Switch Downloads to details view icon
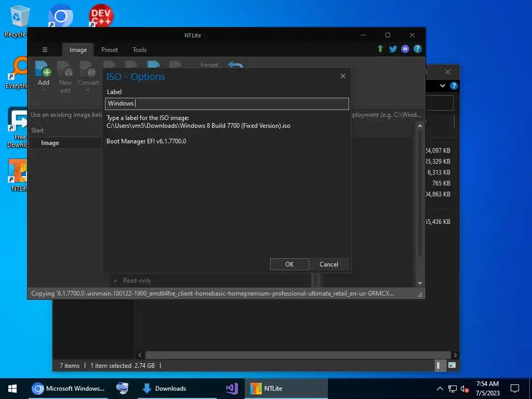Viewport: 532px width, 399px height. [440, 365]
